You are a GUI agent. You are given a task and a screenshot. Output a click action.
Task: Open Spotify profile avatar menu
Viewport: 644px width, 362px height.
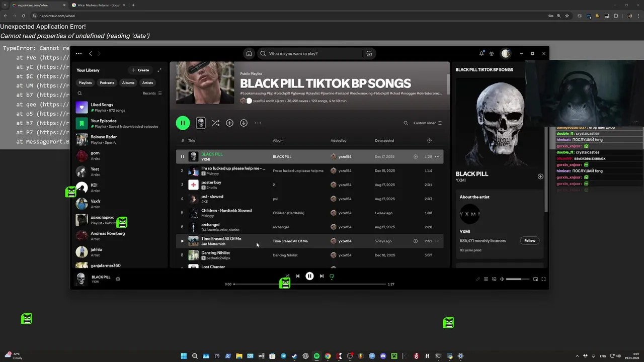[x=506, y=53]
